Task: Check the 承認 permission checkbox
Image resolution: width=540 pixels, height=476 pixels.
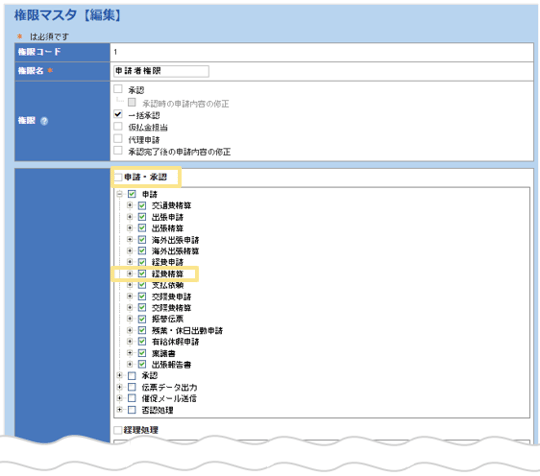Action: [118, 89]
